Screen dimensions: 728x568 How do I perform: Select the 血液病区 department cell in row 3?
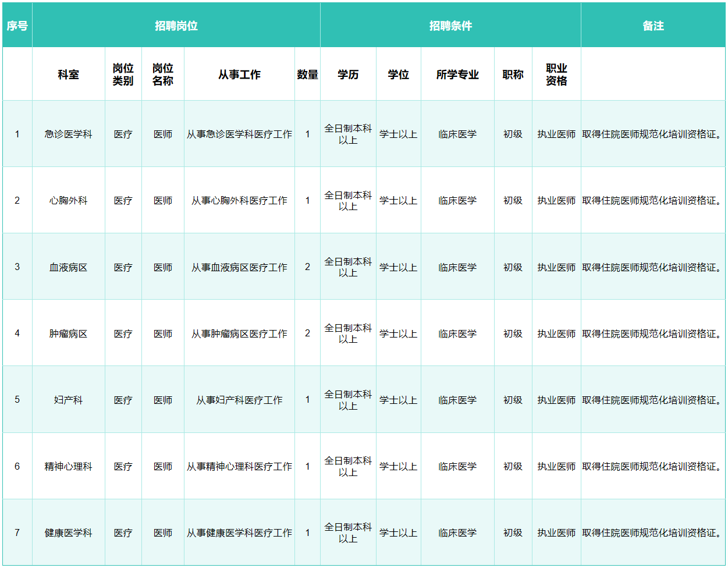(x=68, y=267)
